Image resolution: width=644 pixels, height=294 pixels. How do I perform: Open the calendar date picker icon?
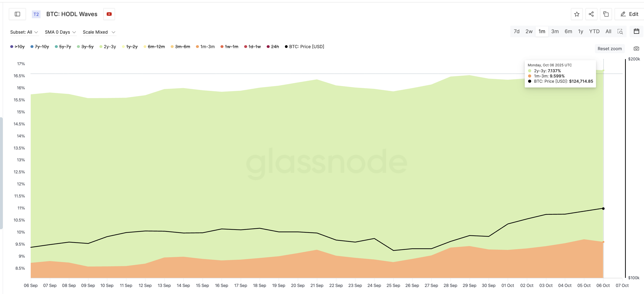click(636, 31)
